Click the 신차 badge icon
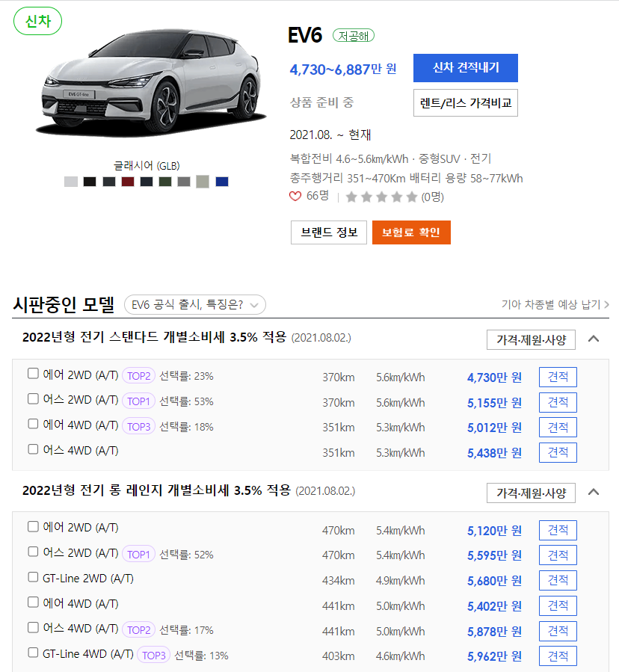This screenshot has width=619, height=672. click(37, 21)
